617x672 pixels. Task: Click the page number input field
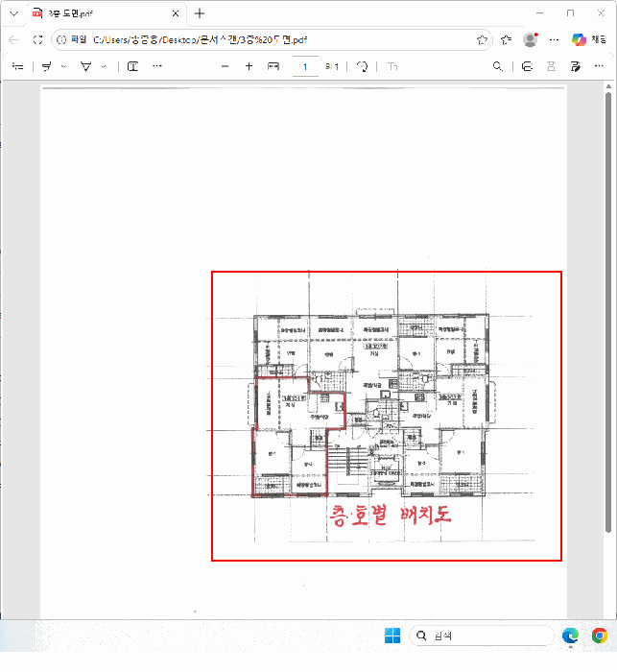tap(305, 66)
